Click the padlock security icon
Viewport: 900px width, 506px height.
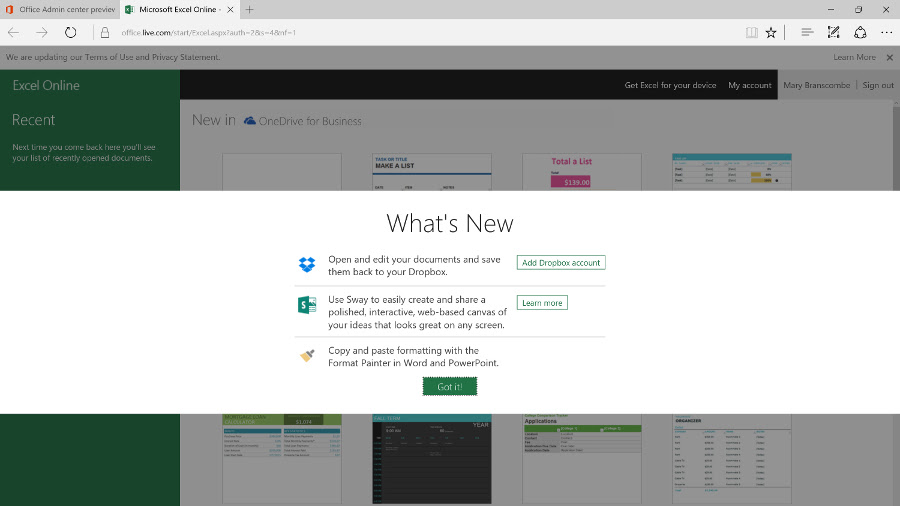pos(104,33)
